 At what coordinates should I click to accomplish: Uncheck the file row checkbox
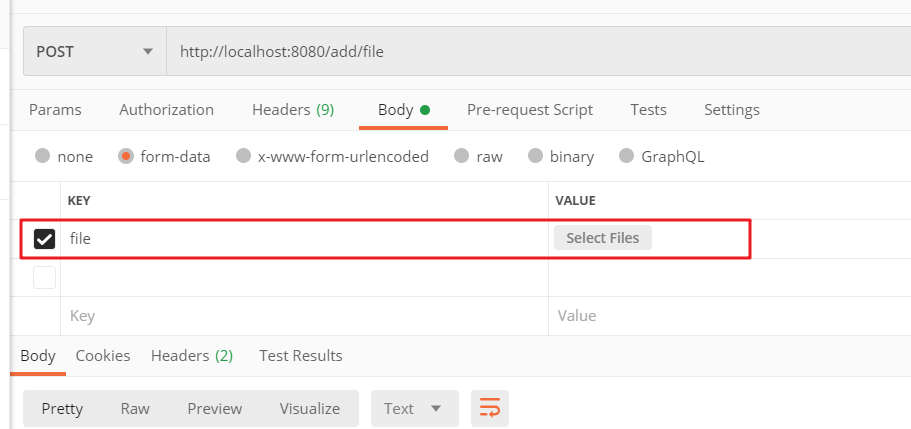click(x=44, y=239)
